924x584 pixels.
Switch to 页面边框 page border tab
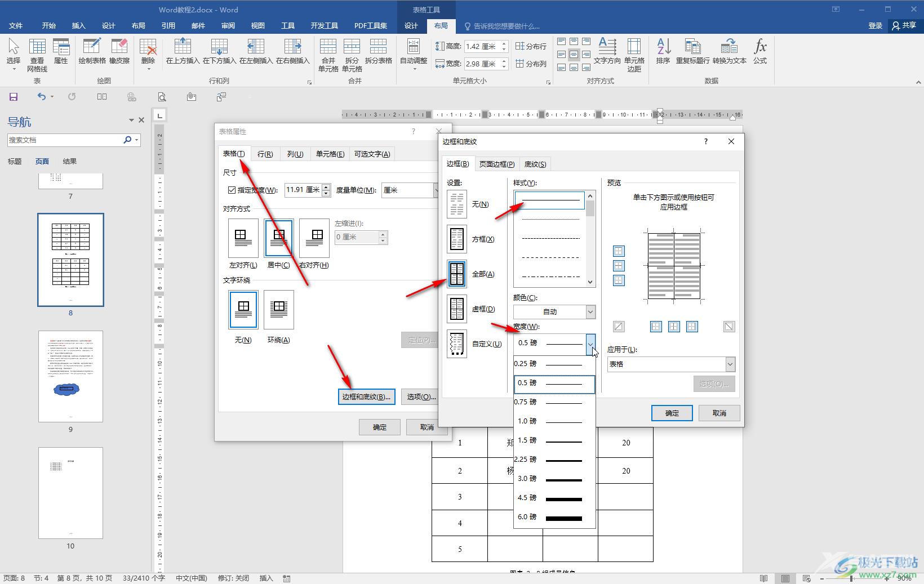[497, 164]
